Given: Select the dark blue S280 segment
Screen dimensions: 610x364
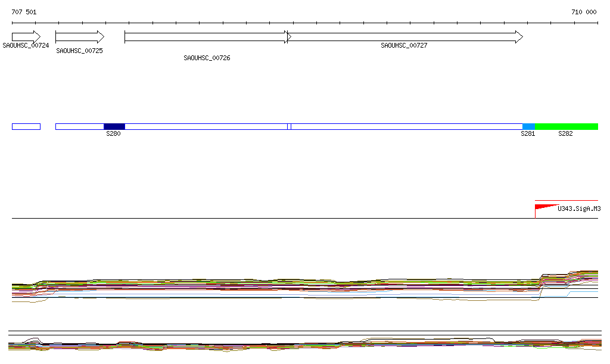Looking at the screenshot, I should pyautogui.click(x=114, y=126).
